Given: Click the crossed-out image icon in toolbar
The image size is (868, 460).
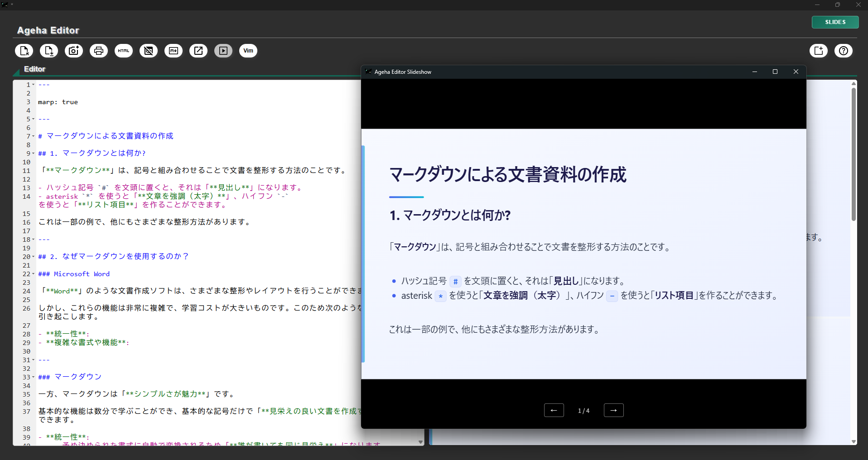Looking at the screenshot, I should point(149,51).
